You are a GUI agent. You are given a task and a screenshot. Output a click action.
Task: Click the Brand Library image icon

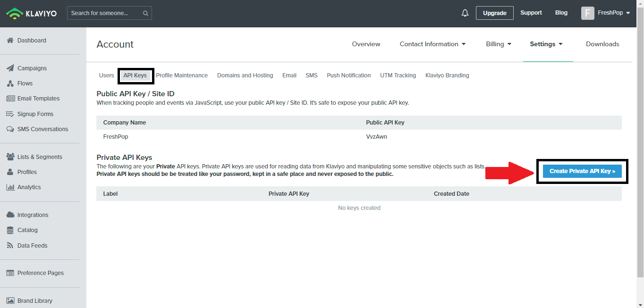point(10,301)
